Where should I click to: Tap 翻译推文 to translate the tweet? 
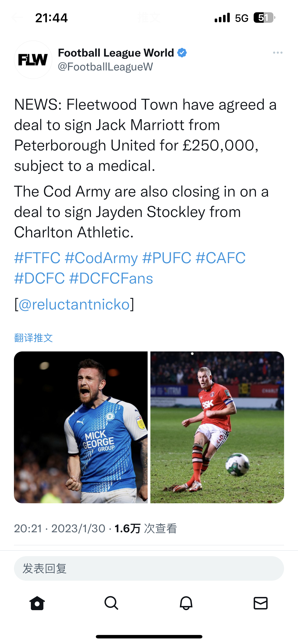33,338
